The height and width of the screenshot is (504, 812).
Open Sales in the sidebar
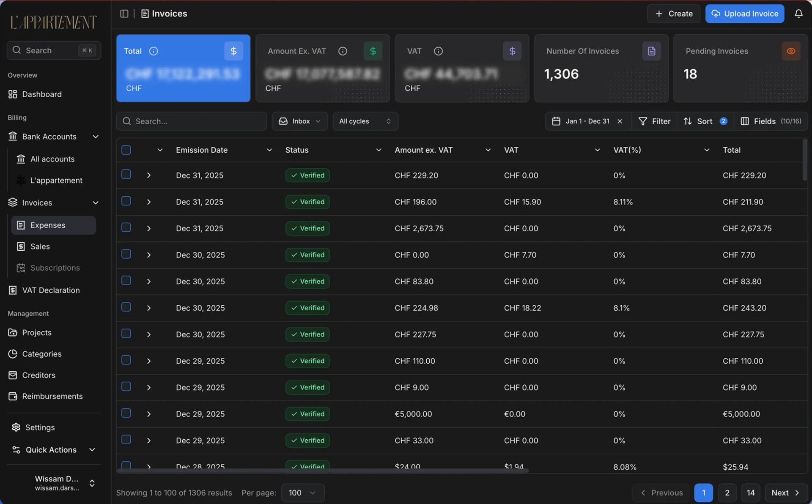(40, 247)
